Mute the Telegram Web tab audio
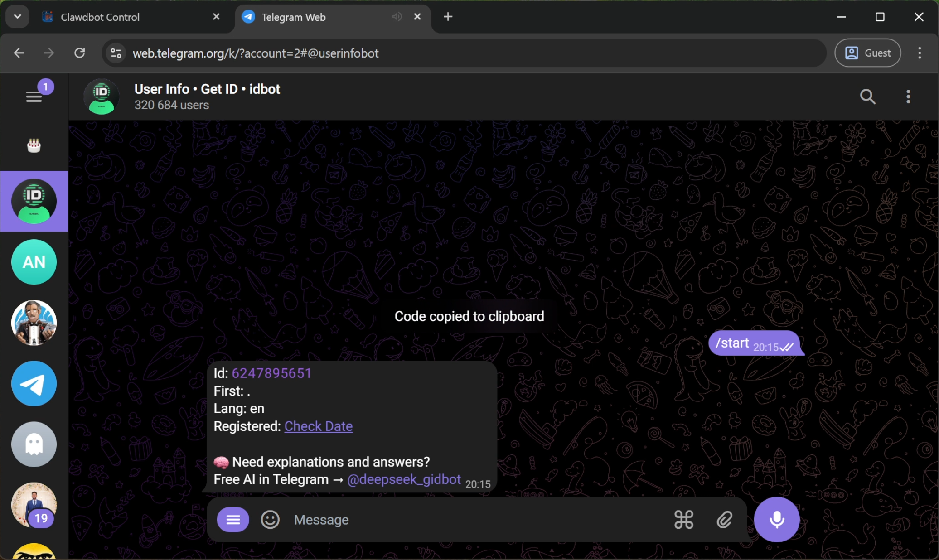The image size is (939, 560). coord(396,17)
